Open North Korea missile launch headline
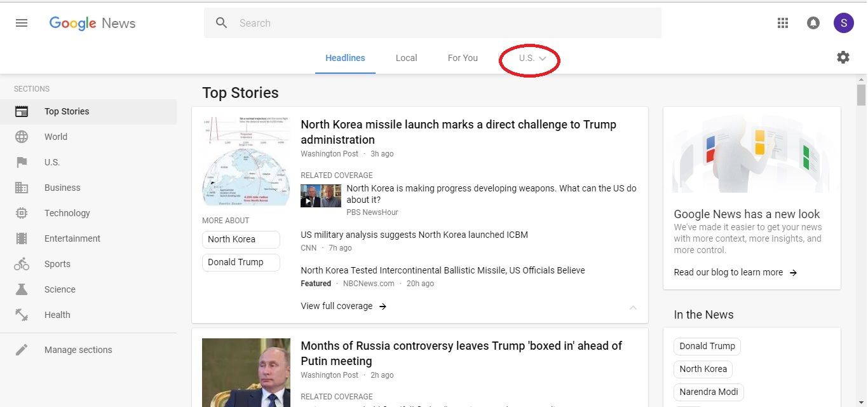Viewport: 868px width, 407px height. (x=458, y=132)
